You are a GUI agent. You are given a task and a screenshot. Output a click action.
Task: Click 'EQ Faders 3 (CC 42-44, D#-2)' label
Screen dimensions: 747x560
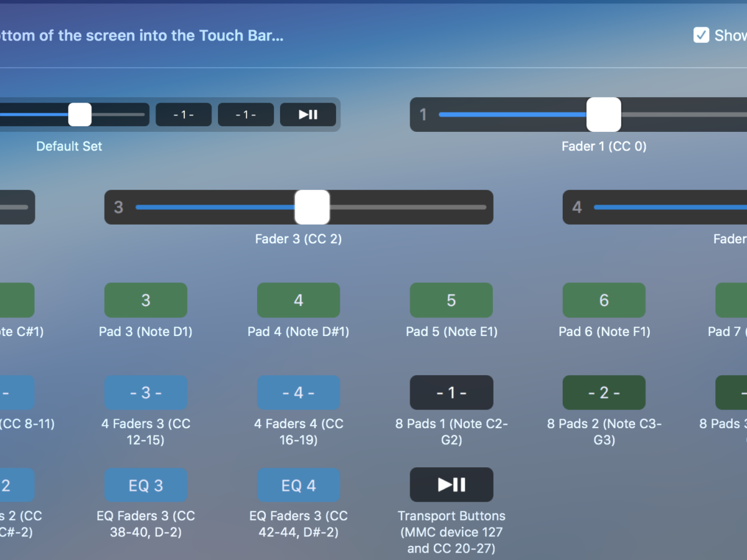299,524
